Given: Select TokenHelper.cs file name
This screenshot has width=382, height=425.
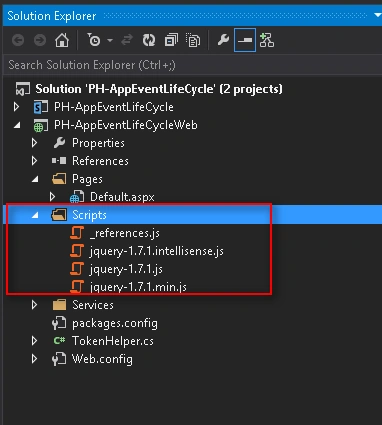Looking at the screenshot, I should pyautogui.click(x=113, y=341).
